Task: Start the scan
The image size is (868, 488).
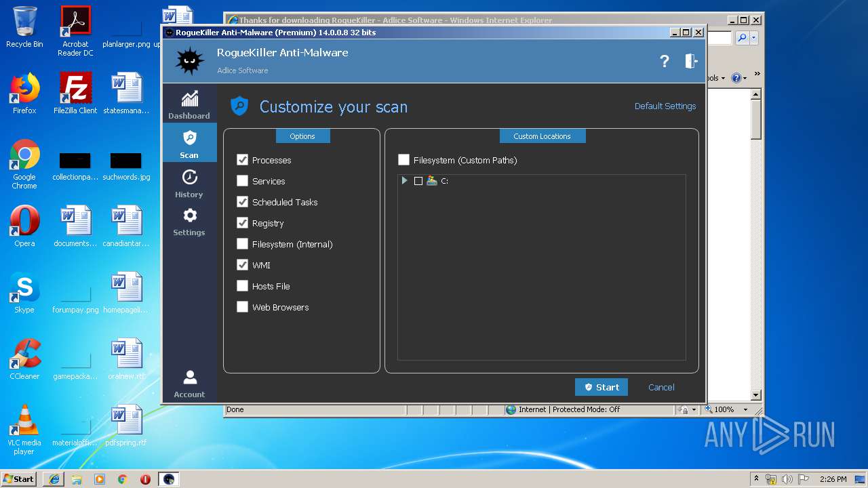Action: [601, 387]
